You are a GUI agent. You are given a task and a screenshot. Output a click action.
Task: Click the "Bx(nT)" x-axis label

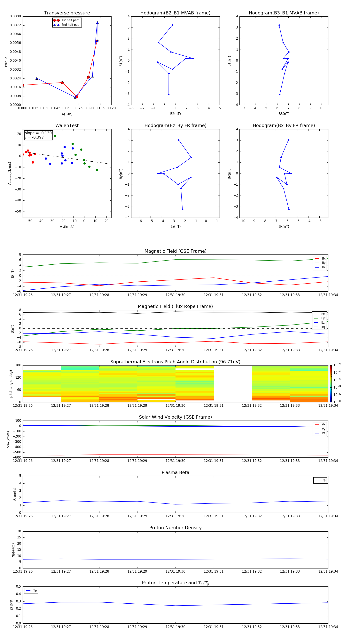284,227
